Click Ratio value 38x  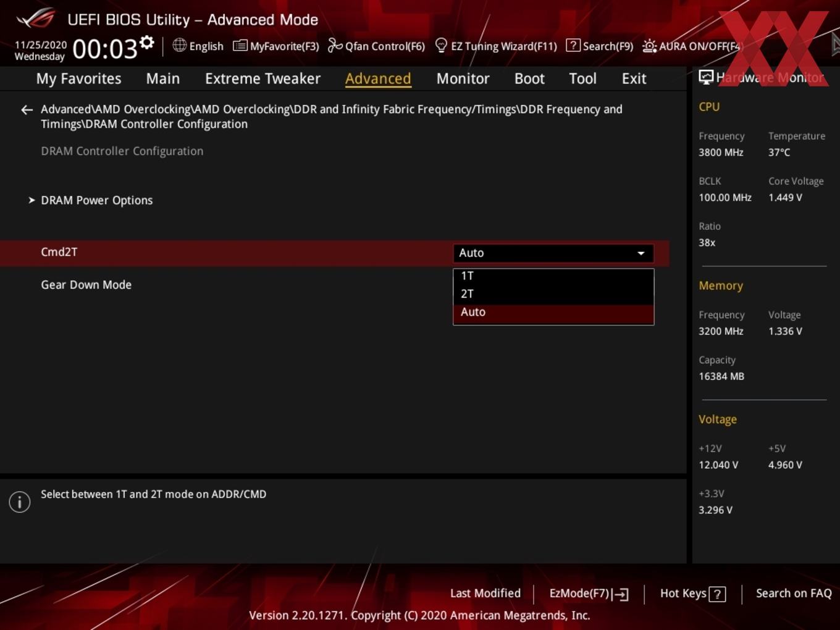[x=707, y=243]
